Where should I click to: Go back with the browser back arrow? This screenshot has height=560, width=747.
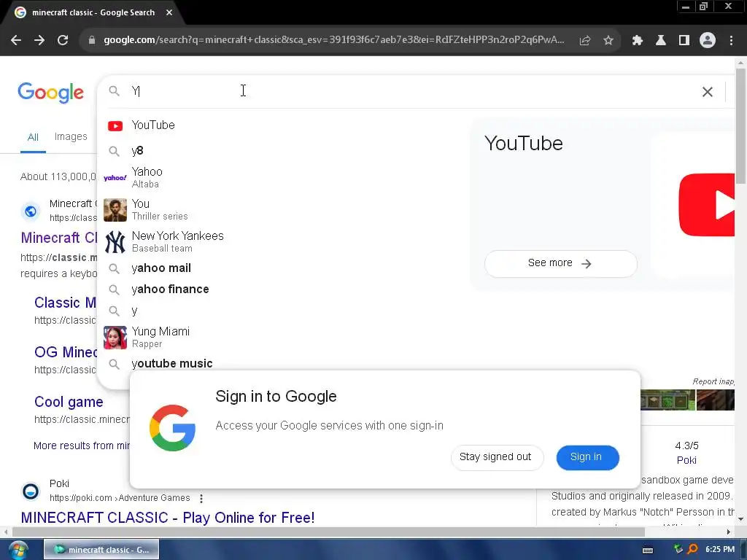pos(16,41)
